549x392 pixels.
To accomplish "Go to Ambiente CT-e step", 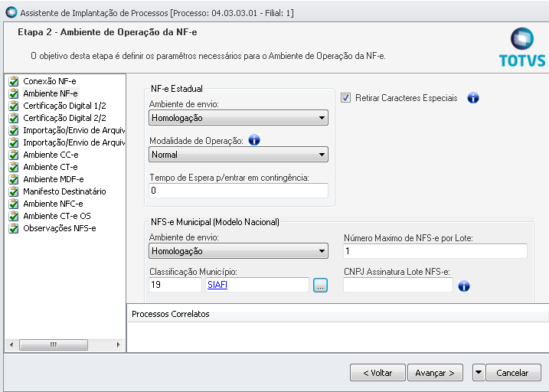I will click(51, 167).
